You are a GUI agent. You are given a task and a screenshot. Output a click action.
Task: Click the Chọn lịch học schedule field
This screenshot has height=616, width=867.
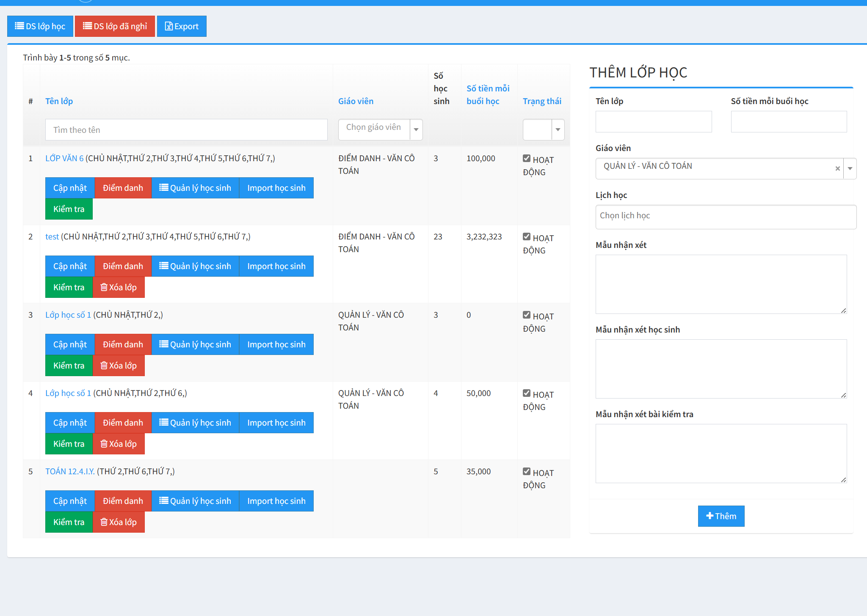726,217
